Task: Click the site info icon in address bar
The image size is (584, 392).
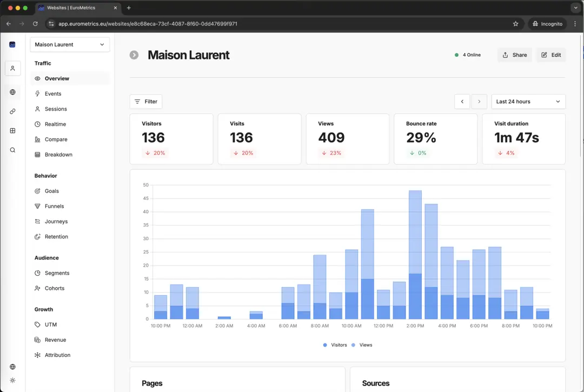Action: (x=51, y=24)
